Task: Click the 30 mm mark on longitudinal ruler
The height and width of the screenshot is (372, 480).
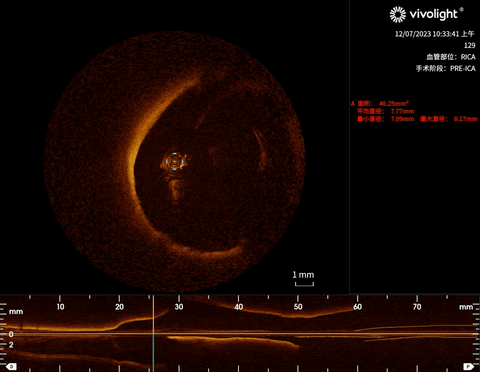Action: click(x=179, y=306)
